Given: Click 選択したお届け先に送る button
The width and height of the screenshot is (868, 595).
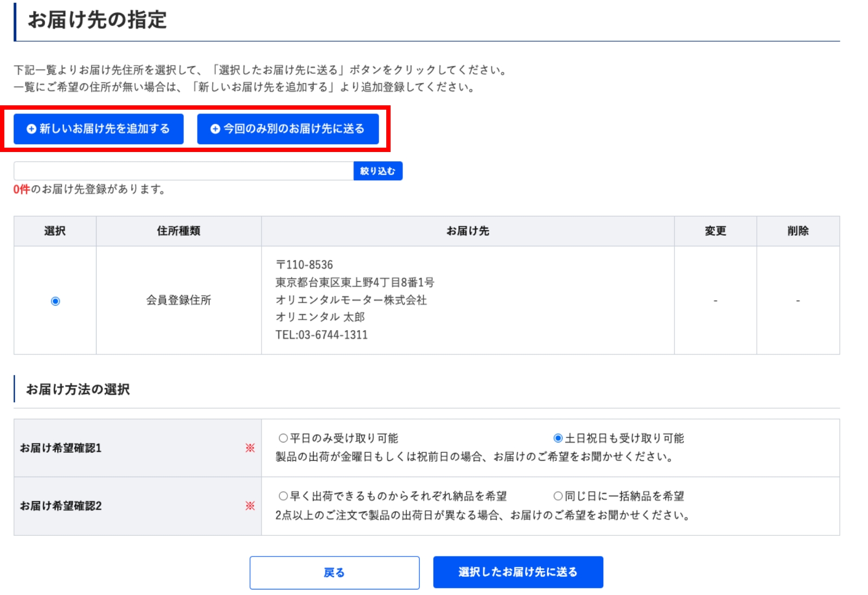Looking at the screenshot, I should 518,572.
